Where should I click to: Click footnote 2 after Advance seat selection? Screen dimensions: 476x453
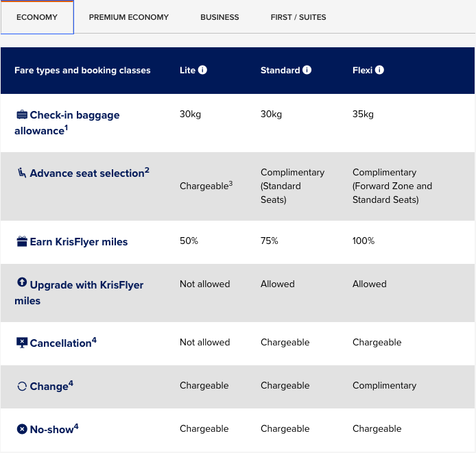(x=147, y=169)
